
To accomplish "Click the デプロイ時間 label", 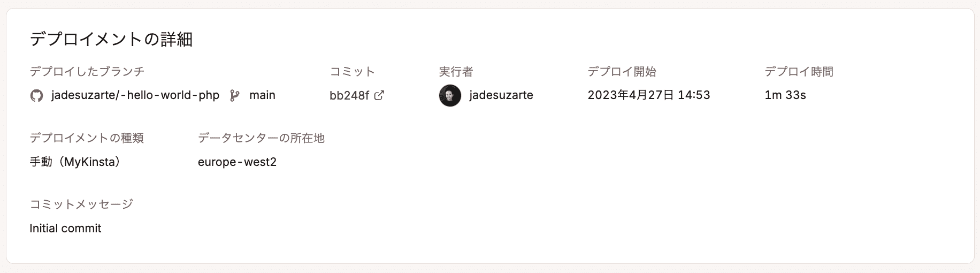I will pyautogui.click(x=799, y=72).
